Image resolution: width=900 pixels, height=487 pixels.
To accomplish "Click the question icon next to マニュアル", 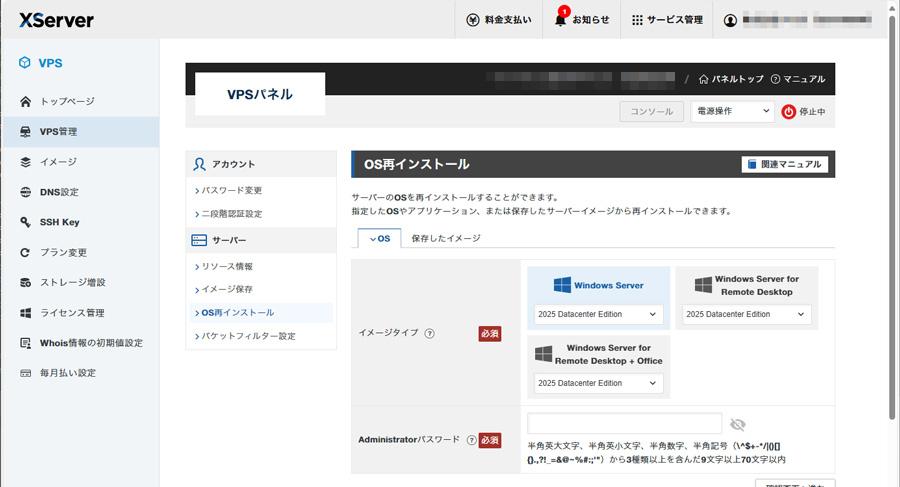I will point(775,79).
